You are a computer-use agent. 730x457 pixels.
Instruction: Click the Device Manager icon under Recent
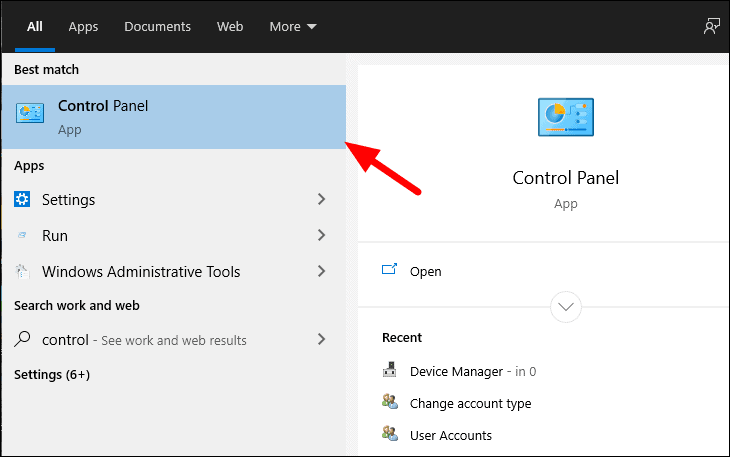click(x=390, y=370)
